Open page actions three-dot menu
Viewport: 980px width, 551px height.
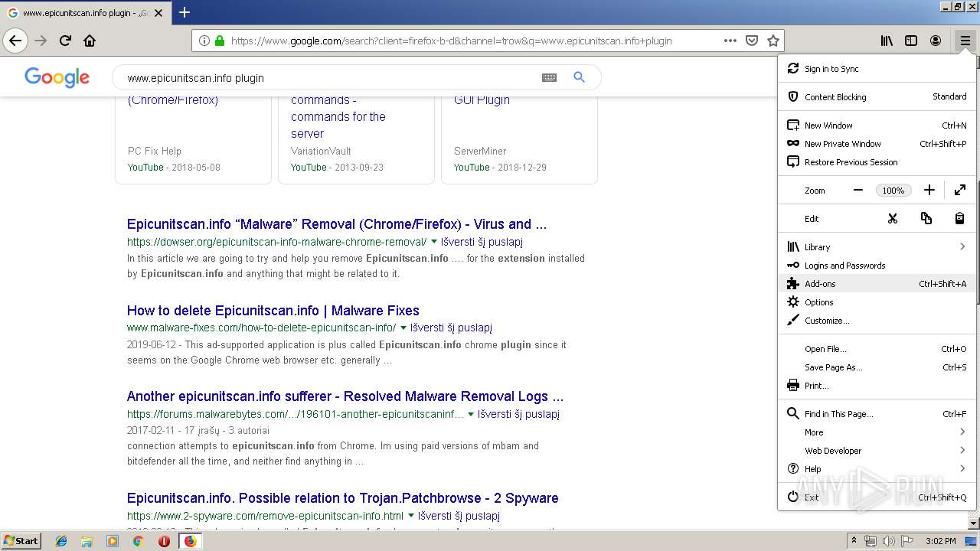pos(730,41)
